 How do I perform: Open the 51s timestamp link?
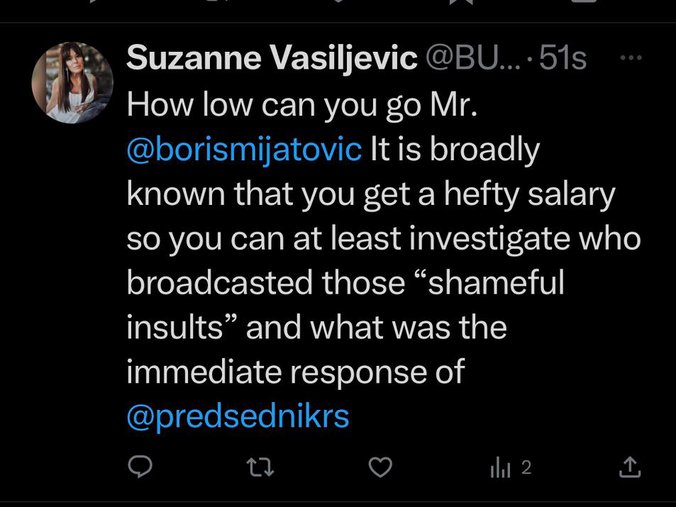[x=563, y=60]
